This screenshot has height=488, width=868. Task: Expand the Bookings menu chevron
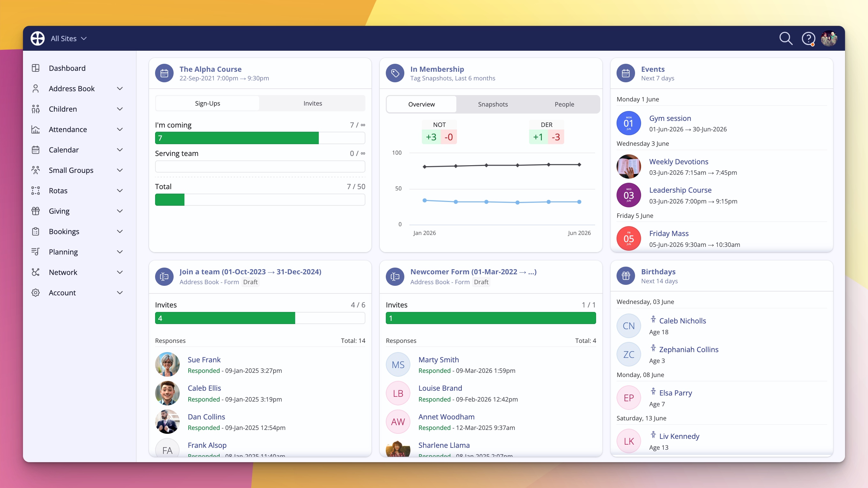click(120, 231)
